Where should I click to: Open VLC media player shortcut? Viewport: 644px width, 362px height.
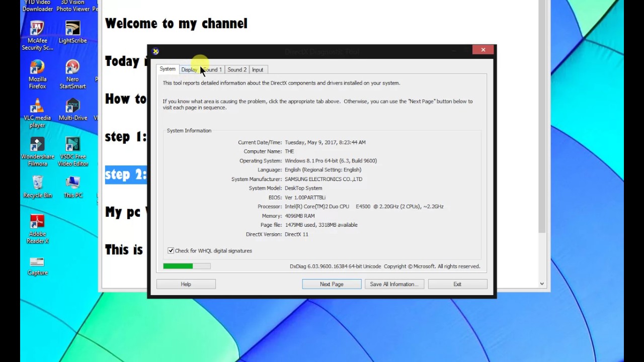coord(37,107)
